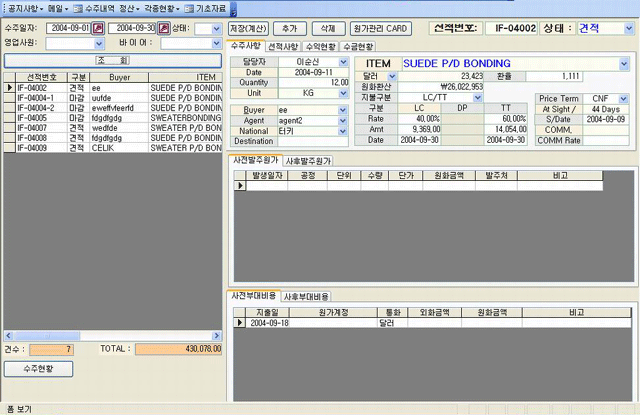Click the toolbar options handle right of 기초자료
This screenshot has height=415, width=640.
[x=233, y=9]
